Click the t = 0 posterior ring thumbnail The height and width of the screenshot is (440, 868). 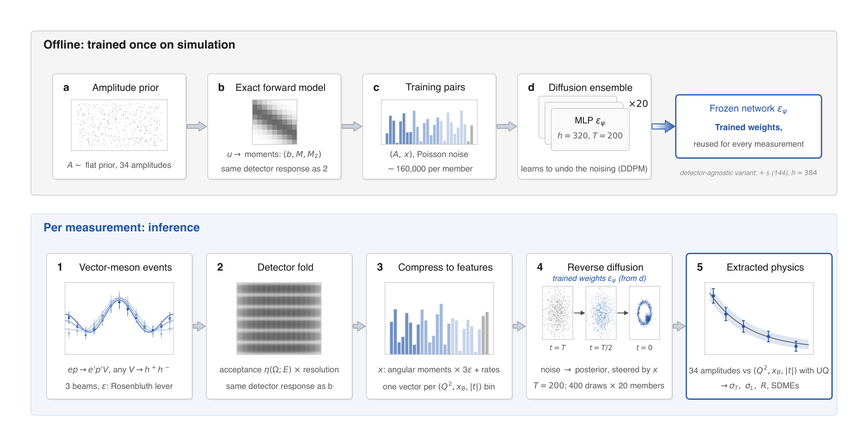click(x=644, y=312)
